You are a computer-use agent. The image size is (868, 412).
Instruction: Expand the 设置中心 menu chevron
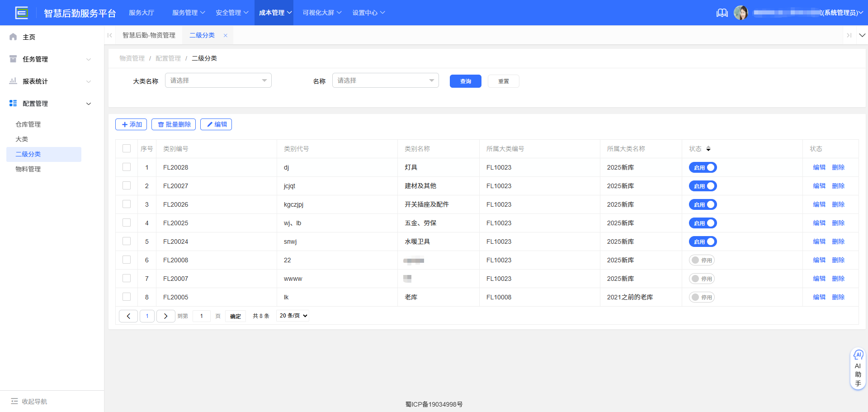382,13
